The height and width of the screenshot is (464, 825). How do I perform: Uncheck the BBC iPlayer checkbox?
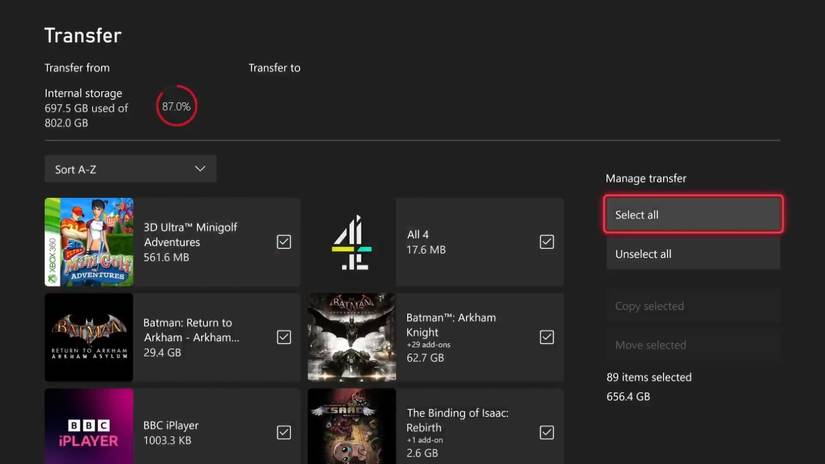pyautogui.click(x=284, y=432)
